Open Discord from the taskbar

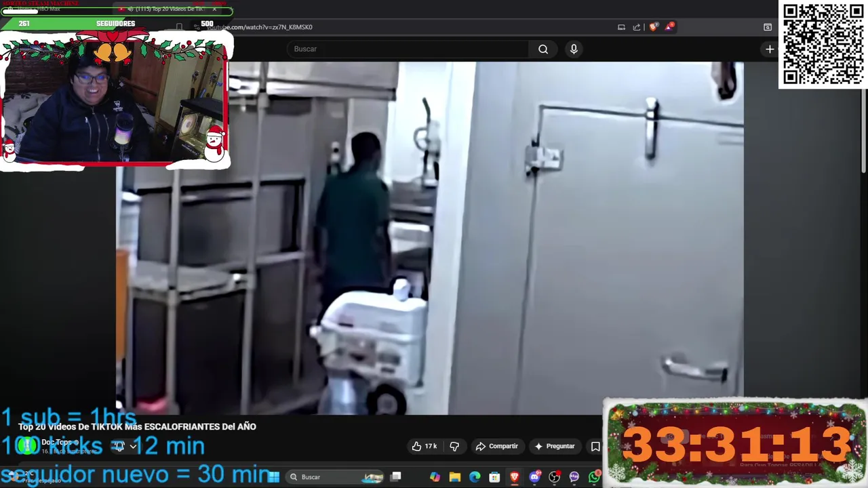pyautogui.click(x=534, y=477)
